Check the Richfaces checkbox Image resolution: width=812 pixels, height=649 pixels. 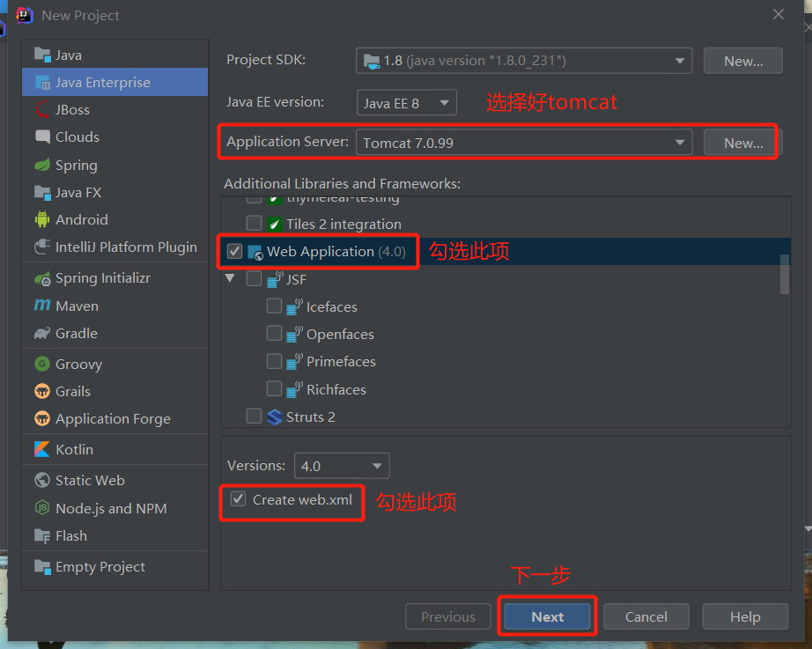(x=274, y=388)
